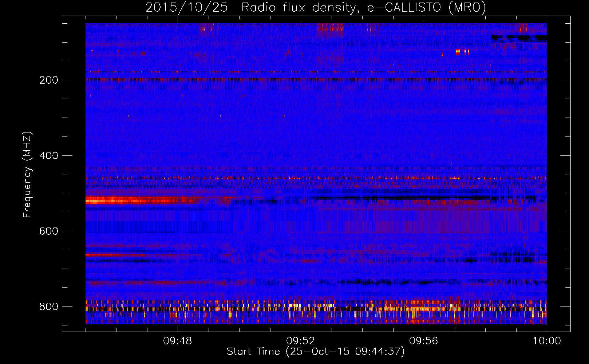This screenshot has width=589, height=364.
Task: Click the 10:00 time tick label
Action: pyautogui.click(x=547, y=341)
